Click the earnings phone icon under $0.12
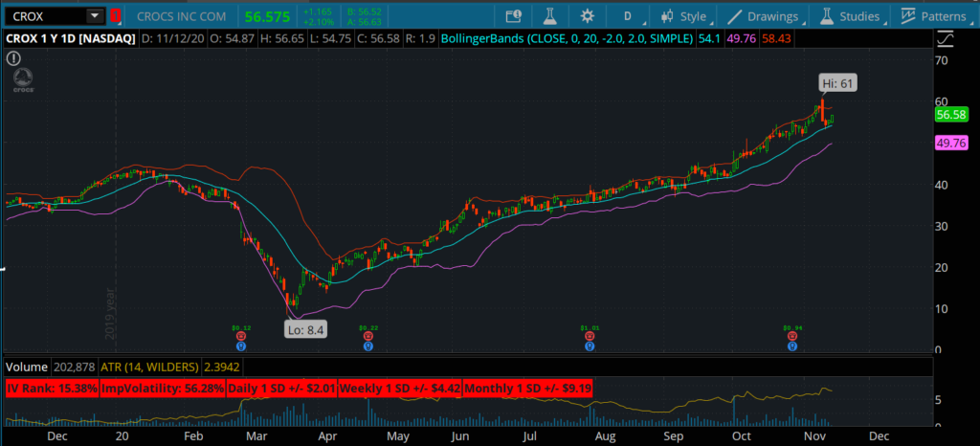The image size is (980, 446). tap(241, 336)
